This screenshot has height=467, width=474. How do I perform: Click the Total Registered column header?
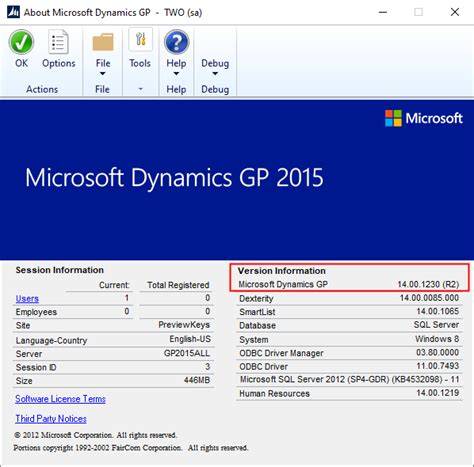(178, 285)
